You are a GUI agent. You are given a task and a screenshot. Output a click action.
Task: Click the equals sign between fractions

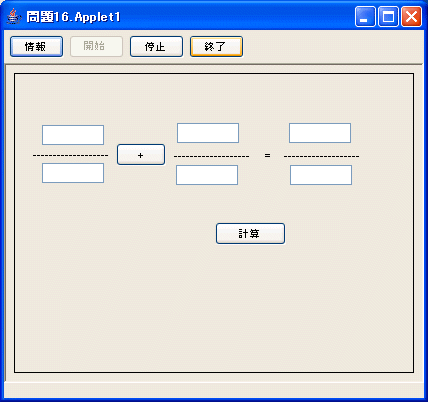pyautogui.click(x=267, y=155)
